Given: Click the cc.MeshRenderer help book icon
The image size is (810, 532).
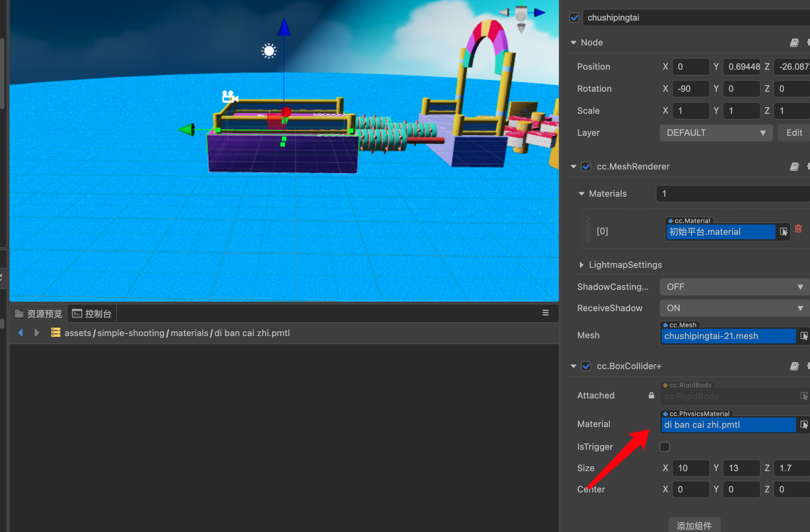Looking at the screenshot, I should tap(794, 167).
